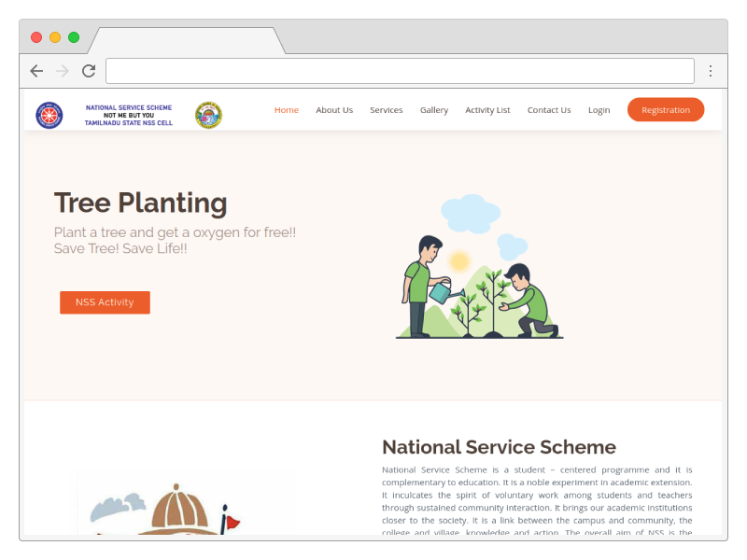This screenshot has width=747, height=560.
Task: Open the browser three-dot menu
Action: pyautogui.click(x=711, y=71)
